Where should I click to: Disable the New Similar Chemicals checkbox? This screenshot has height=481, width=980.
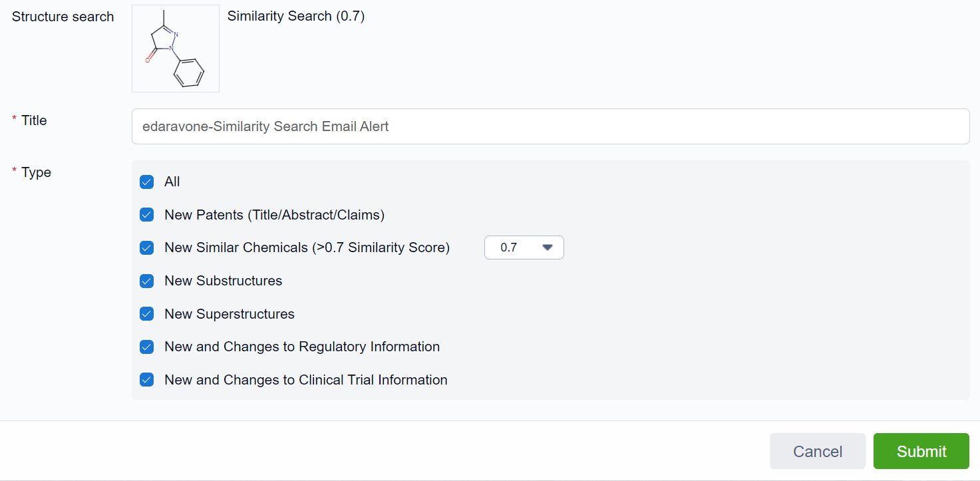point(147,247)
